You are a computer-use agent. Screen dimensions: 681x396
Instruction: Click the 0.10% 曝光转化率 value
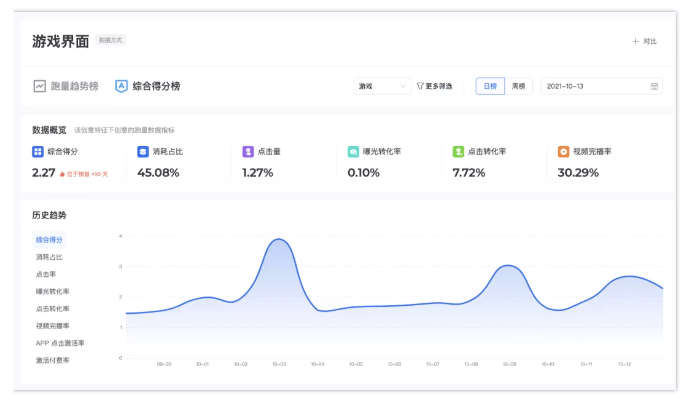click(x=364, y=173)
